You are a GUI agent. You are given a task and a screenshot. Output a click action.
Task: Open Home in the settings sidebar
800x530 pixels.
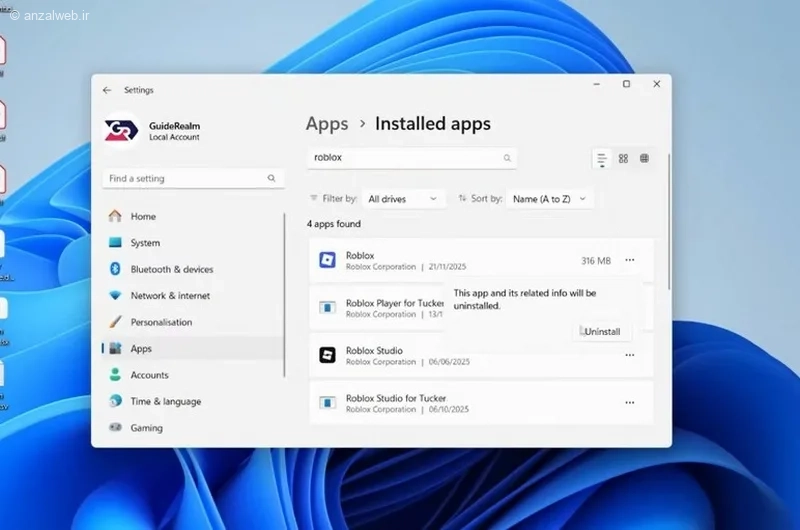193,216
